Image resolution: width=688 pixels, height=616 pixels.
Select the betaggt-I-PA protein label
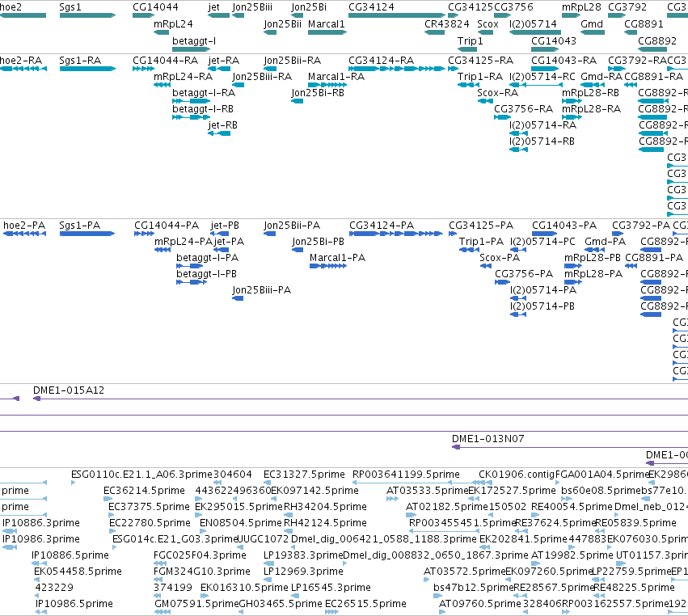click(208, 258)
